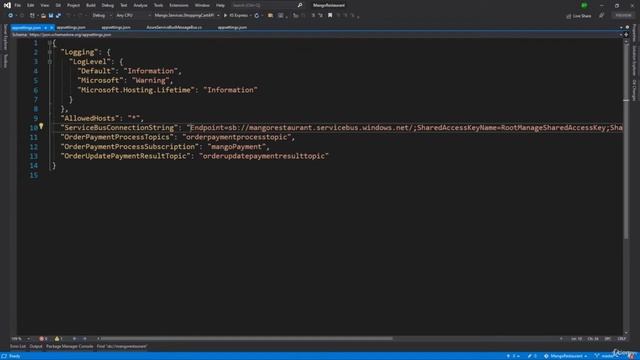The image size is (640, 360).
Task: Collapse the LogLevel section at line 3
Action: pos(49,62)
